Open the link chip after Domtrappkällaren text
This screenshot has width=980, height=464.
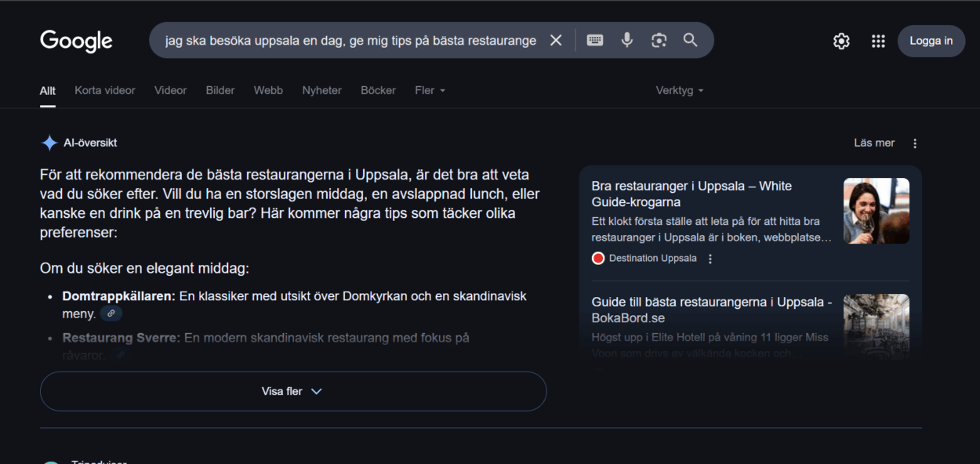(111, 314)
